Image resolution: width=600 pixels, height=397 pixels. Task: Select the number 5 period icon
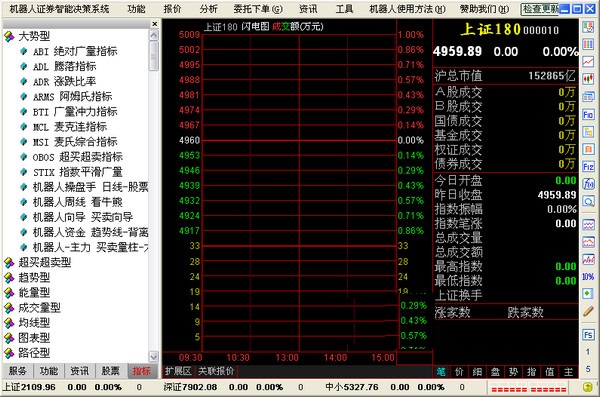tap(588, 369)
